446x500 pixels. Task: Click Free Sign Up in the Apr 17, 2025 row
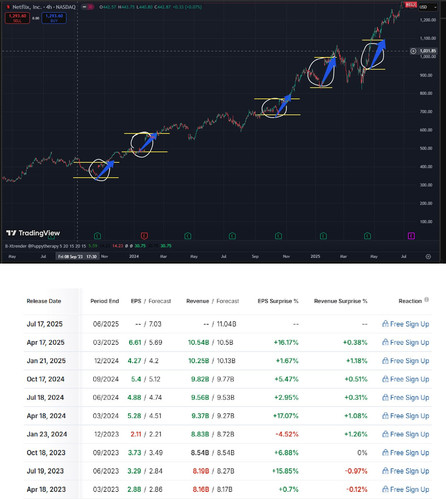pyautogui.click(x=406, y=342)
